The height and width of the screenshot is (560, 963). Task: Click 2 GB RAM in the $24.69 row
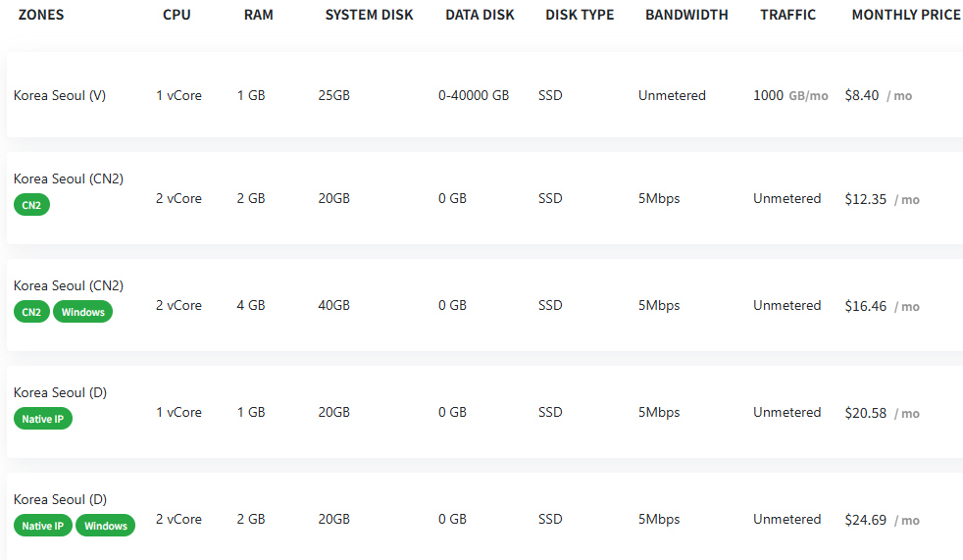[251, 520]
